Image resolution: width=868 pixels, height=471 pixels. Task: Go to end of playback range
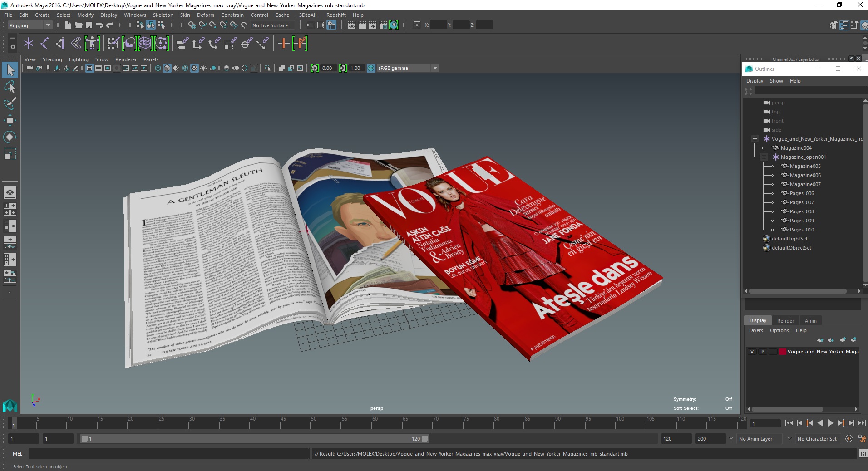click(x=862, y=423)
